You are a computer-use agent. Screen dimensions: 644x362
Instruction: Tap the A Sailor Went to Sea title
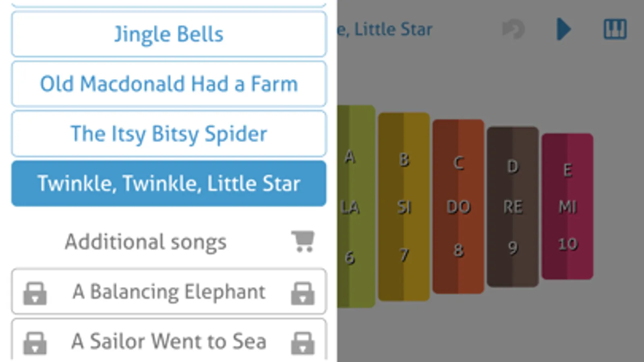pos(169,341)
